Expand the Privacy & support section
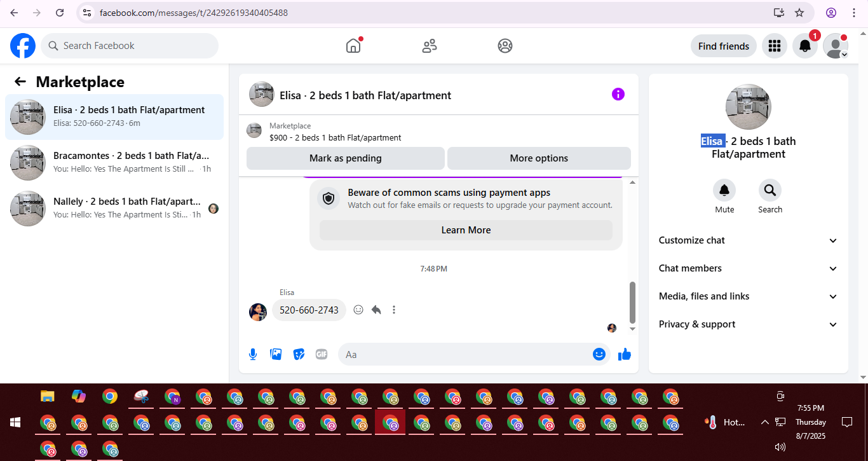Screen dimensions: 868x461 click(x=749, y=324)
